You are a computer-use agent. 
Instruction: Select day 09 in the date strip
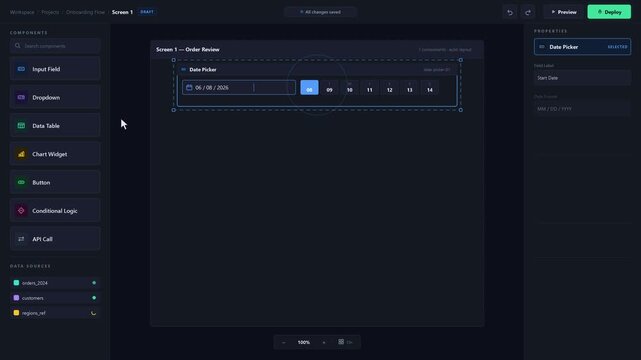pos(329,87)
